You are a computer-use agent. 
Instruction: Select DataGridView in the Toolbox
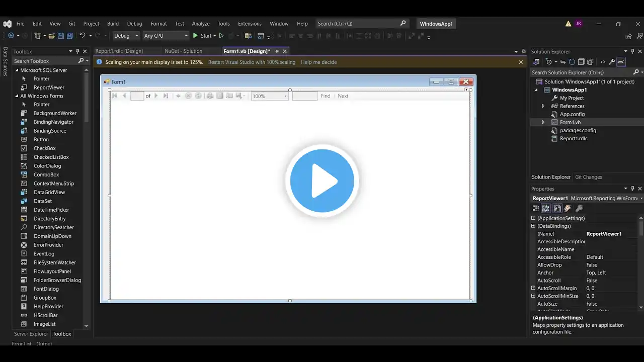49,192
